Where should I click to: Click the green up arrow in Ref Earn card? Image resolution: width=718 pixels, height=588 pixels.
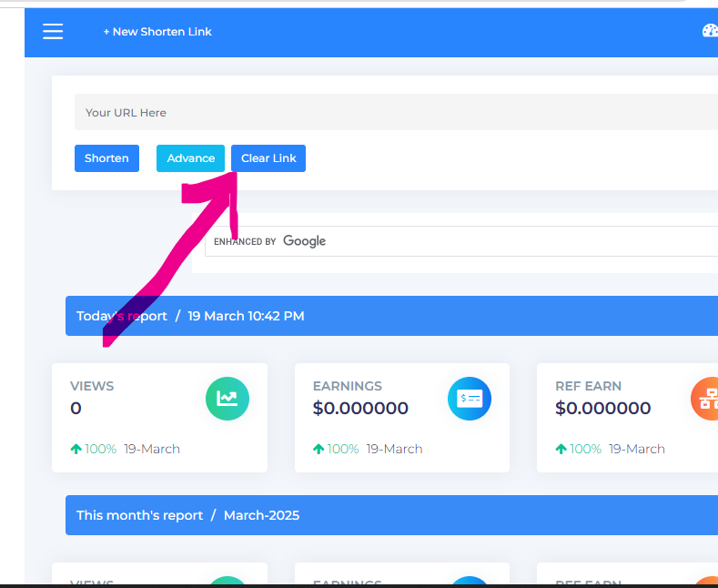click(x=561, y=449)
